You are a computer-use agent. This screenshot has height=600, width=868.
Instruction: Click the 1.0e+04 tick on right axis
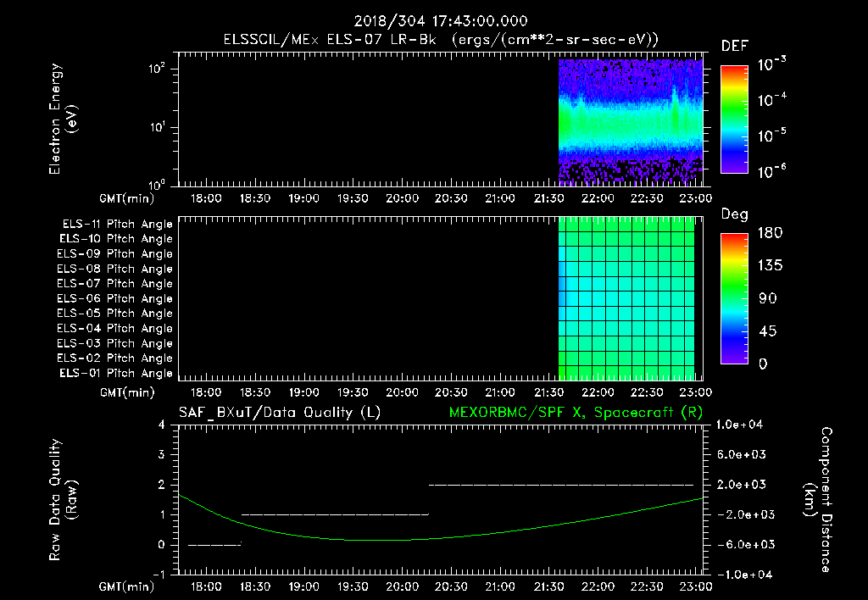point(740,425)
